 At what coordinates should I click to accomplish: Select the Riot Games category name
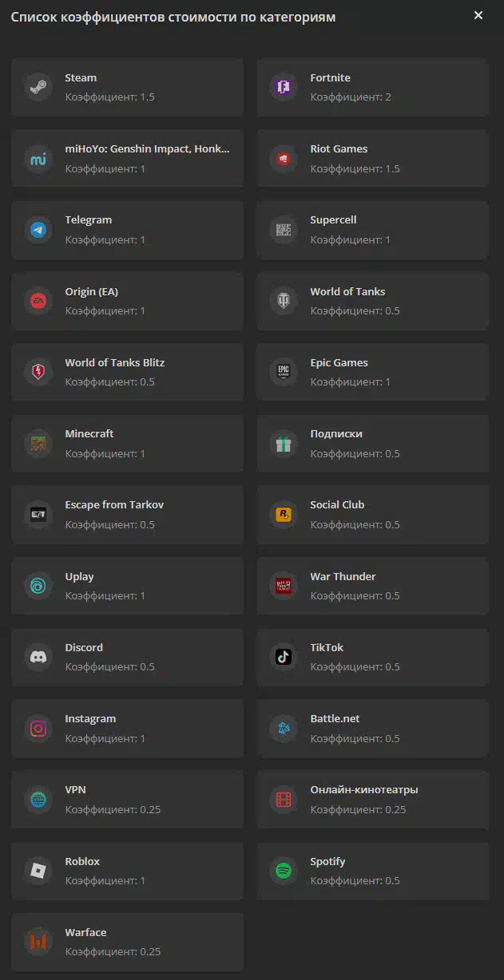click(x=339, y=149)
